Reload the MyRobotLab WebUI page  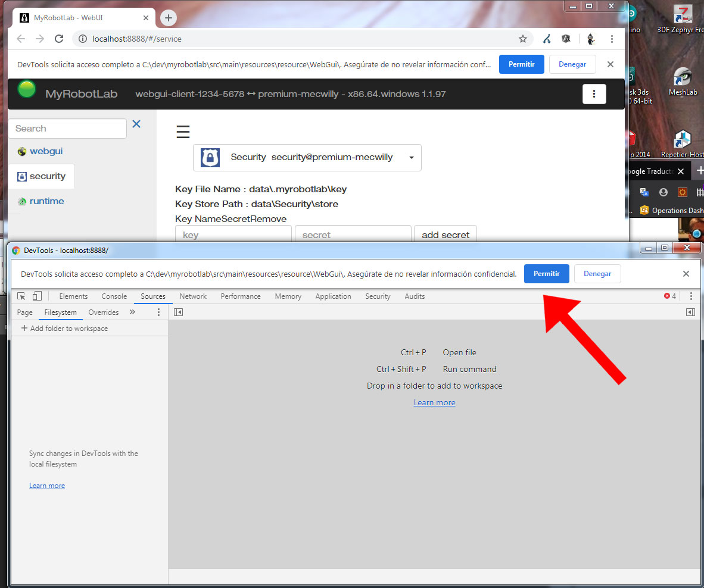[59, 39]
